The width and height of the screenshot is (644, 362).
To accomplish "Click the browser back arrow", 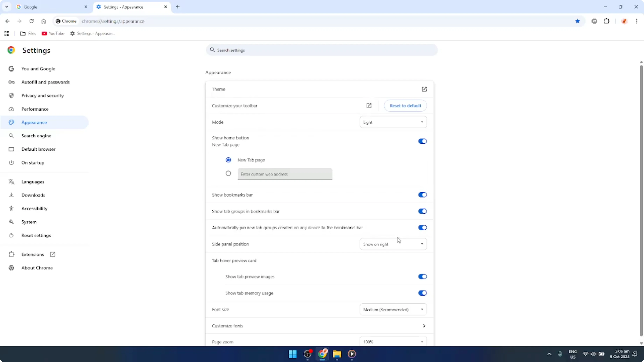I will tap(7, 21).
